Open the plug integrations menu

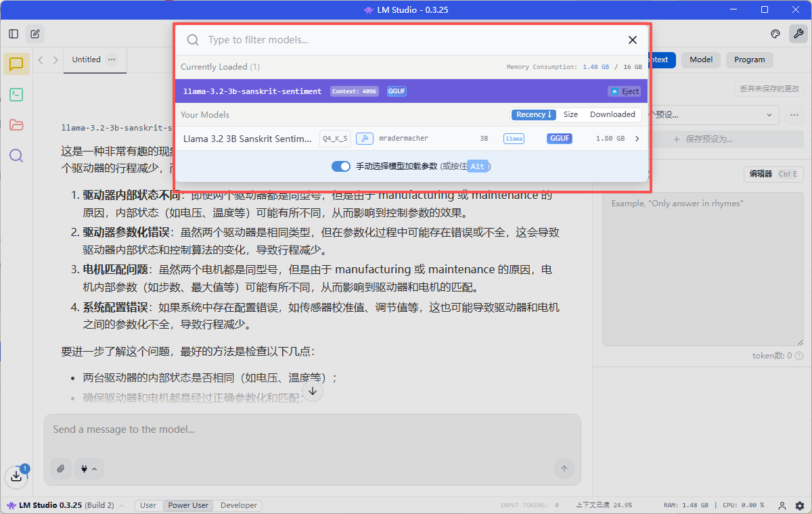pos(89,469)
